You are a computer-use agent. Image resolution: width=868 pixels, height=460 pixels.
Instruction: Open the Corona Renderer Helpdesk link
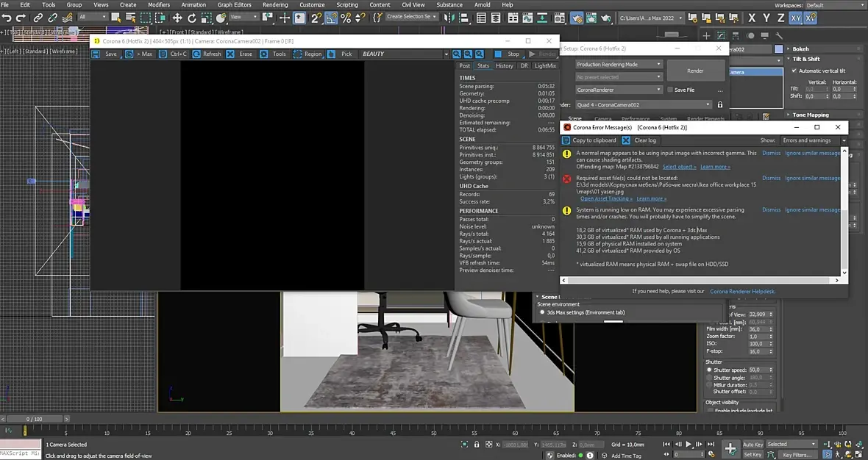(x=742, y=291)
